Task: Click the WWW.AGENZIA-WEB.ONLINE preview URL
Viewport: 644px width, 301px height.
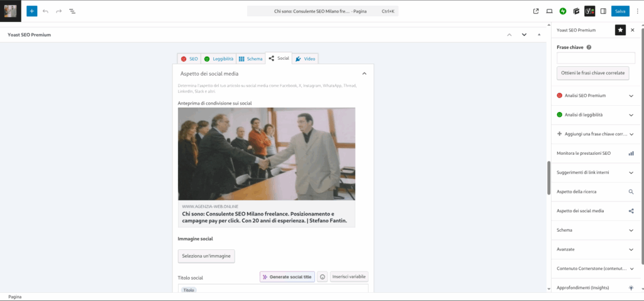Action: 210,207
